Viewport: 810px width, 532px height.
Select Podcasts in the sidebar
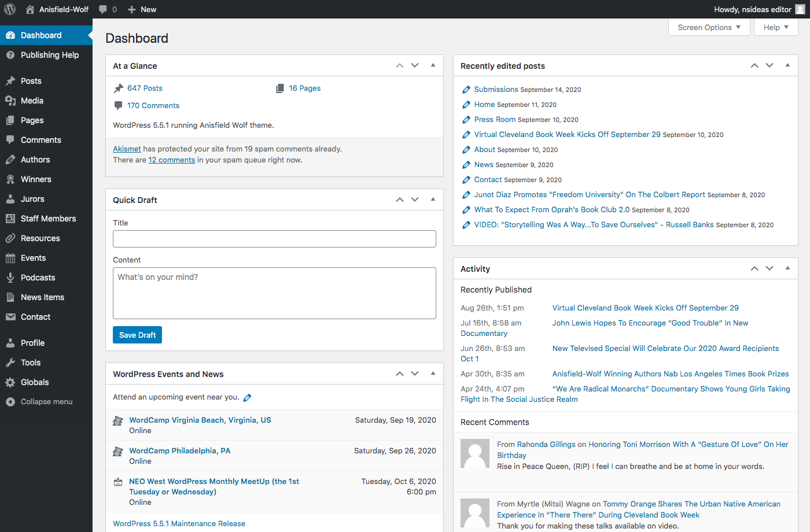[x=46, y=278]
